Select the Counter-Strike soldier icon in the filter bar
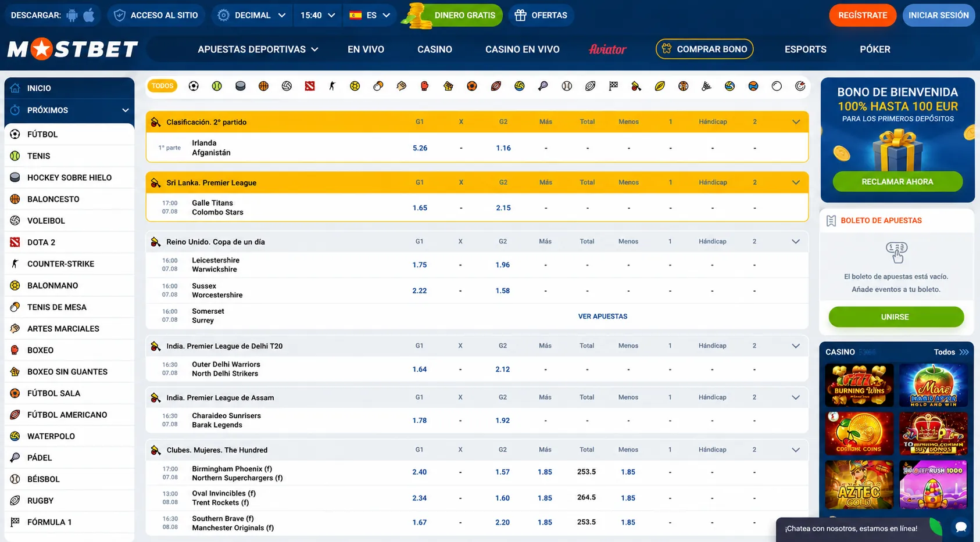This screenshot has width=980, height=542. point(332,86)
